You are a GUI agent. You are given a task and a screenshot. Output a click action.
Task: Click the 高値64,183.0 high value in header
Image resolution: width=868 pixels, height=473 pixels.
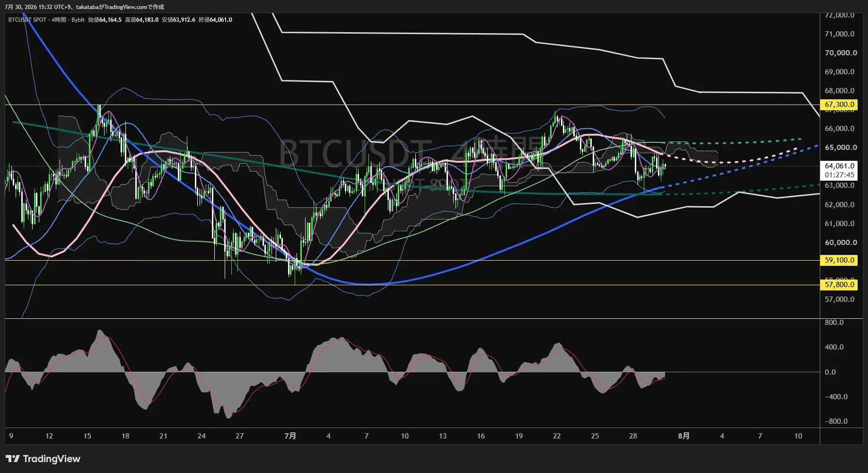pos(141,20)
